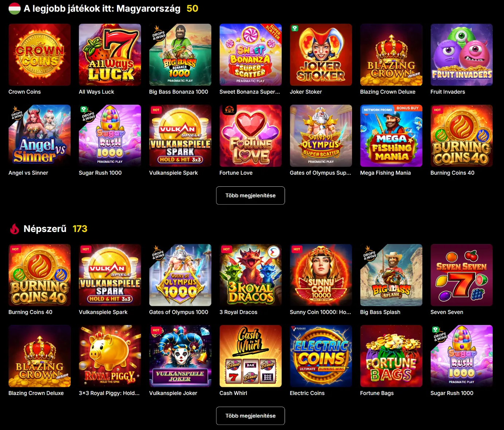The width and height of the screenshot is (504, 430).
Task: Open the Crown Coins game thumbnail
Action: tap(39, 55)
